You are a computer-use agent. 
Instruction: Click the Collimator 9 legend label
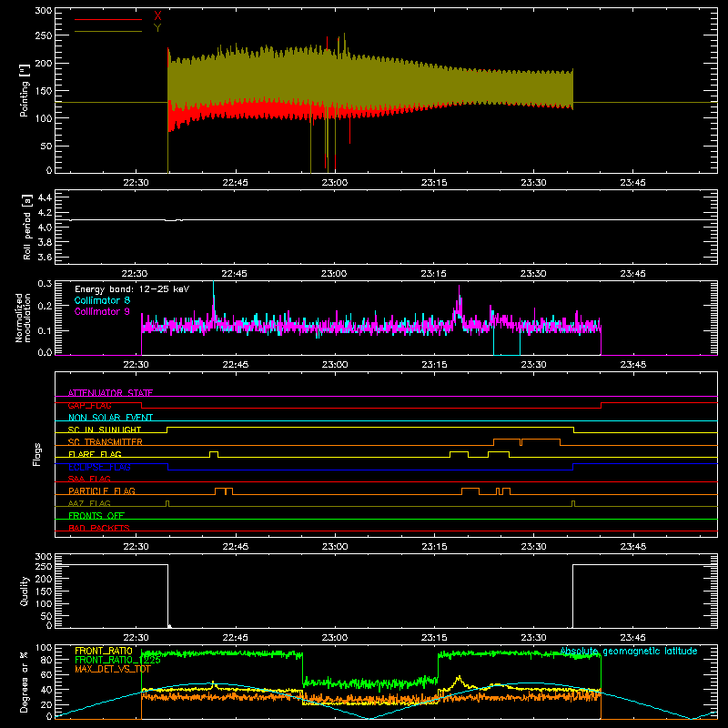102,311
